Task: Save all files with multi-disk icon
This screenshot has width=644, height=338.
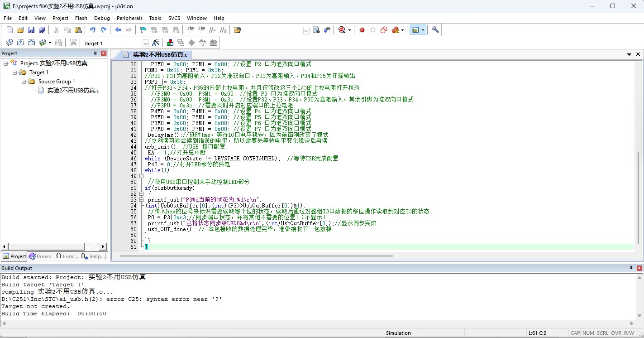Action: pyautogui.click(x=42, y=30)
